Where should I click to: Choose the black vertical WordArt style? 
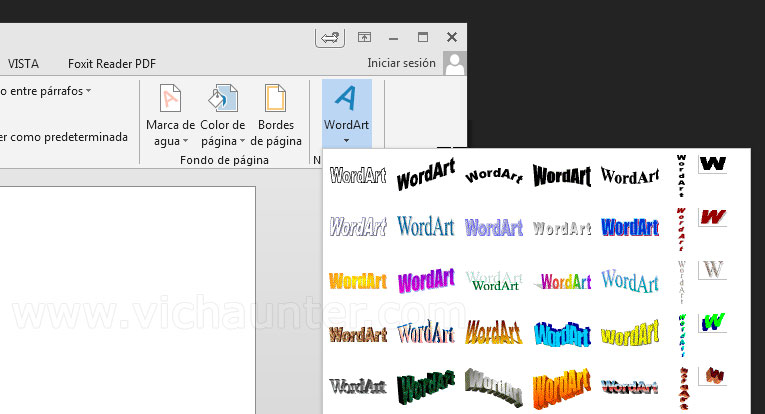point(681,176)
